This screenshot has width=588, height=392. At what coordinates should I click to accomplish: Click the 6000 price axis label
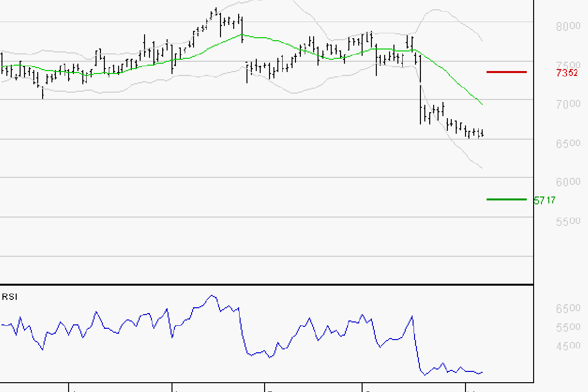pyautogui.click(x=567, y=182)
